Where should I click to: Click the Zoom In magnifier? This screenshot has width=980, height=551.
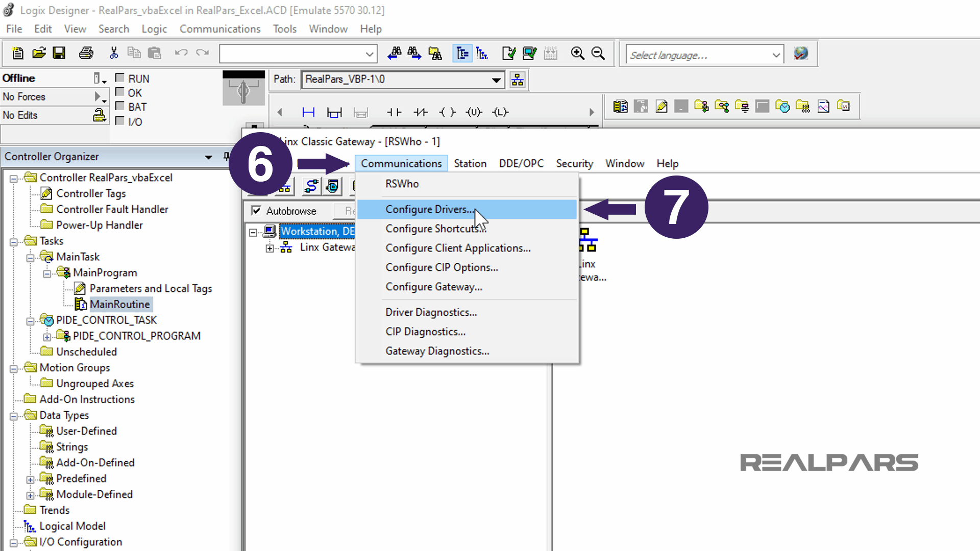pos(577,53)
